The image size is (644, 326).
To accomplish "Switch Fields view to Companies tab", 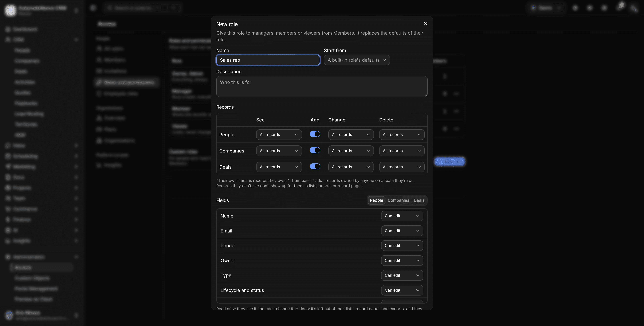I will [398, 200].
